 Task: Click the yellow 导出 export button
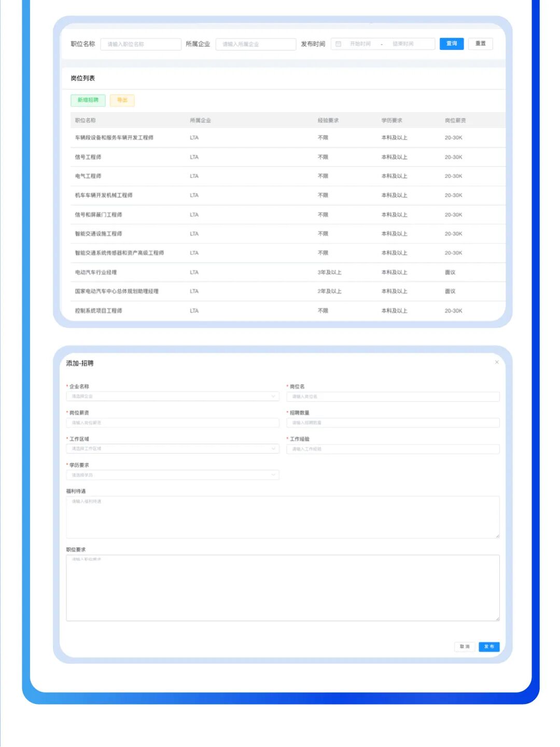point(122,100)
